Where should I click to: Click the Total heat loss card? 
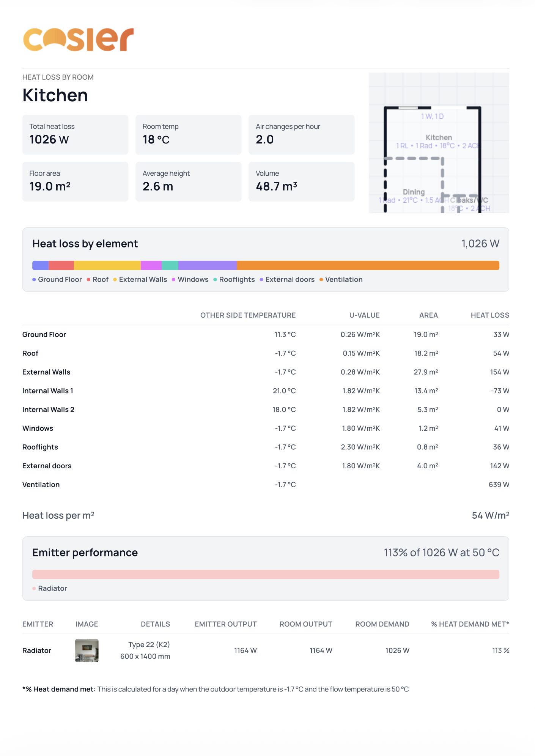click(75, 135)
